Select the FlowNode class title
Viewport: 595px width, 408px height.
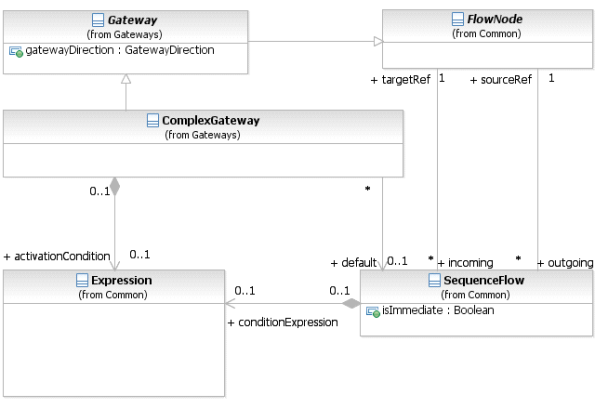pyautogui.click(x=494, y=19)
